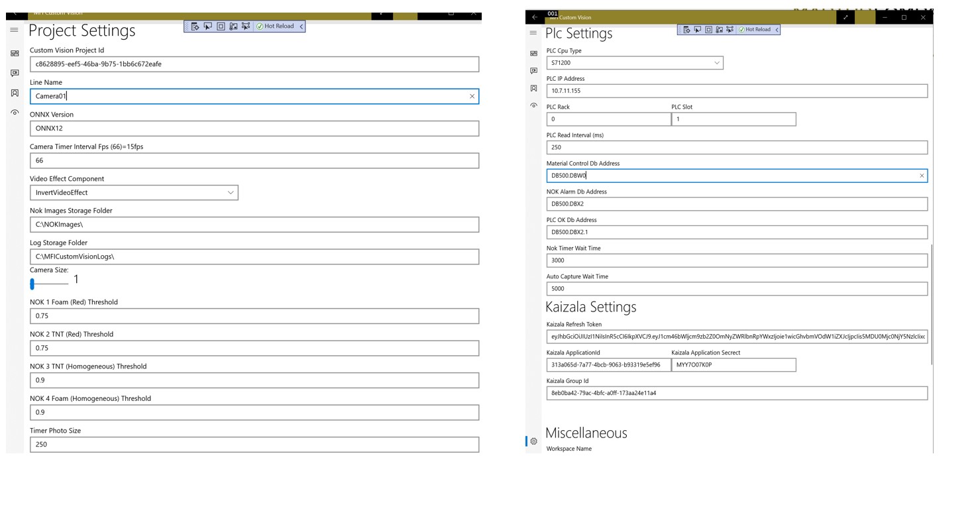Click PLC IP Address field
Image resolution: width=980 pixels, height=507 pixels.
tap(737, 91)
